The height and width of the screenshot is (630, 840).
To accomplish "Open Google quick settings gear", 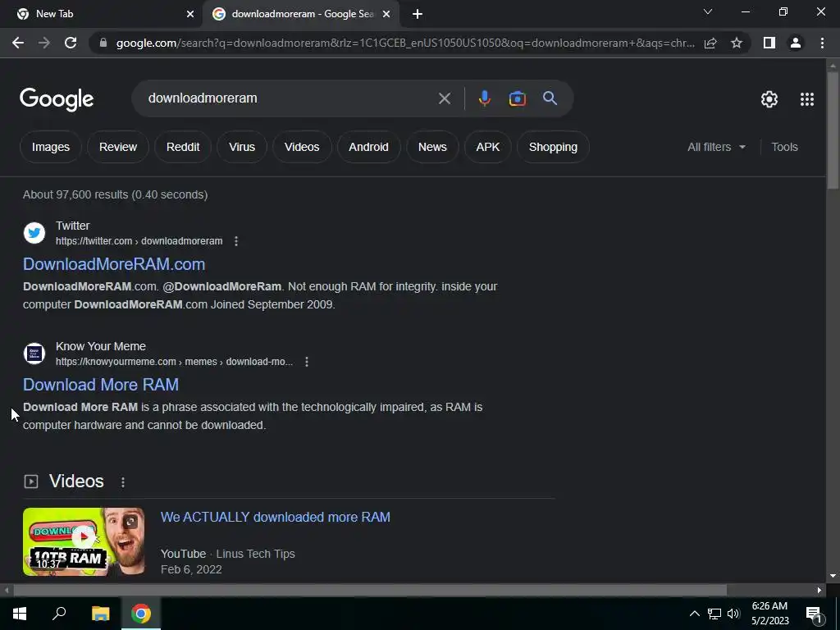I will (769, 99).
